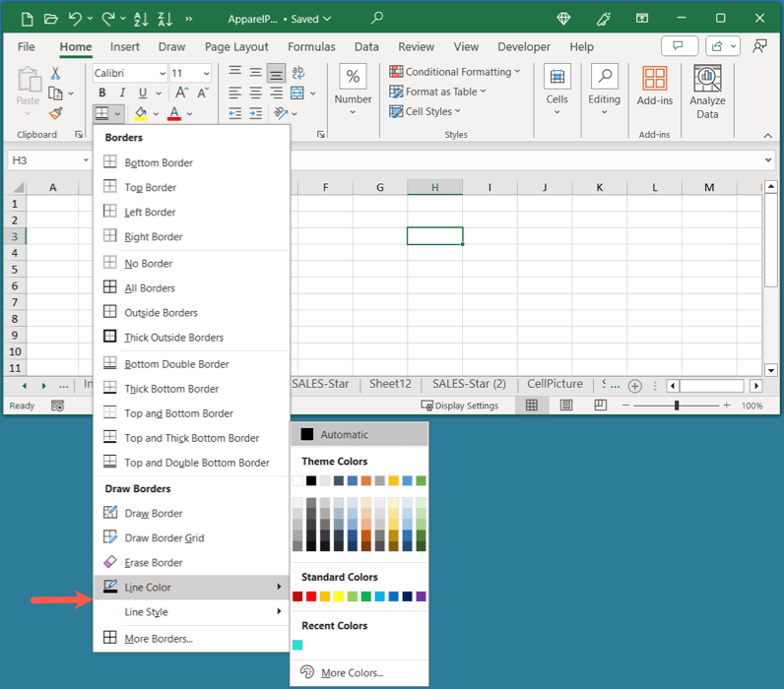Open the Format as Table dropdown

(437, 92)
